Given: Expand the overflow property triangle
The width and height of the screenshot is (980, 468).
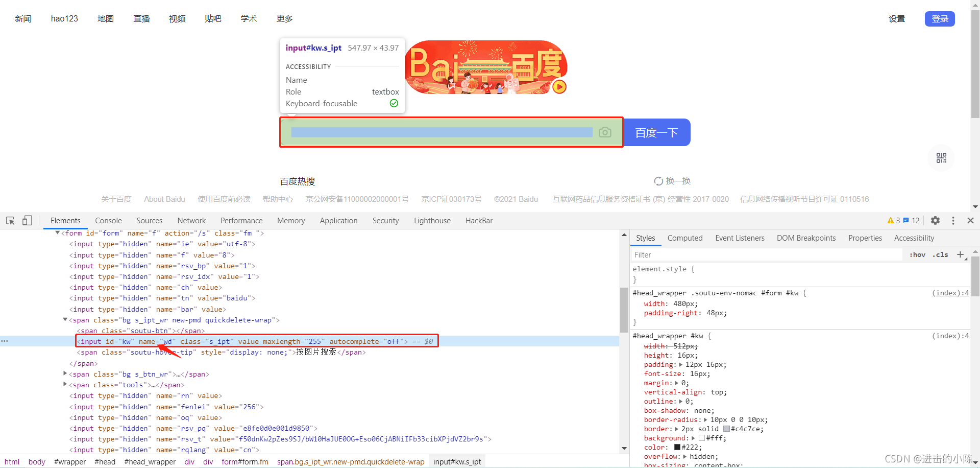Looking at the screenshot, I should (685, 457).
